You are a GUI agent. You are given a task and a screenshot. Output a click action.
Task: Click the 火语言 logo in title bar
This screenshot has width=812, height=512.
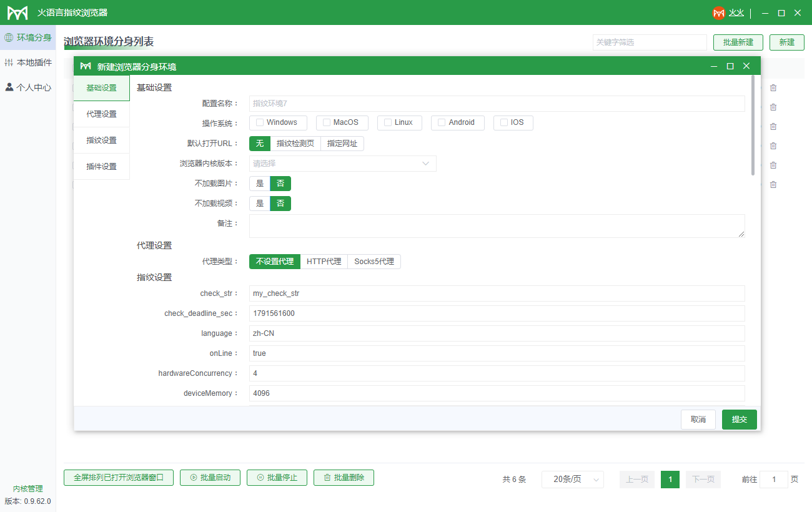click(x=17, y=12)
